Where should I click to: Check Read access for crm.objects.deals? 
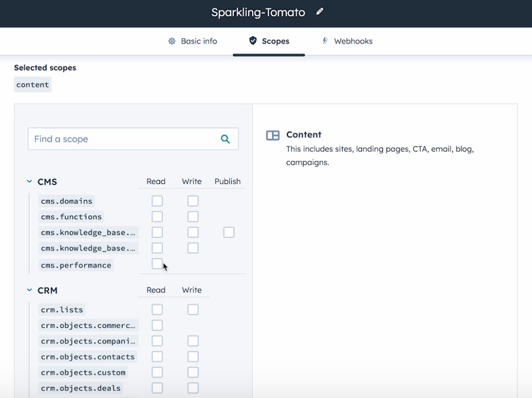pyautogui.click(x=157, y=388)
